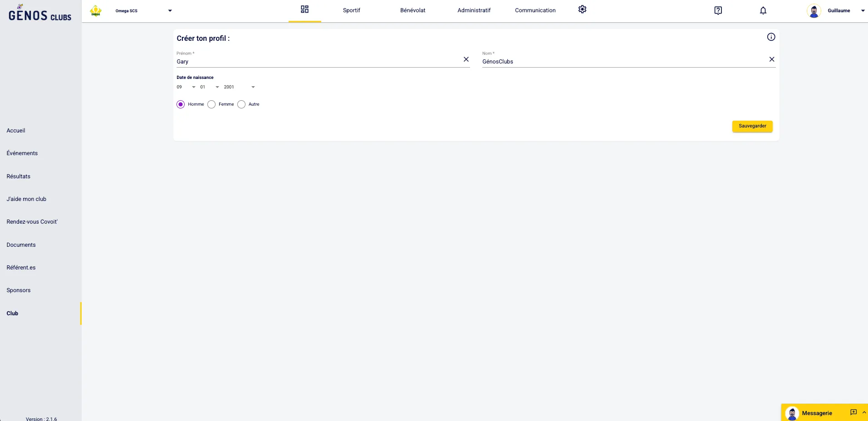Click into the Prénom input field

tap(318, 62)
